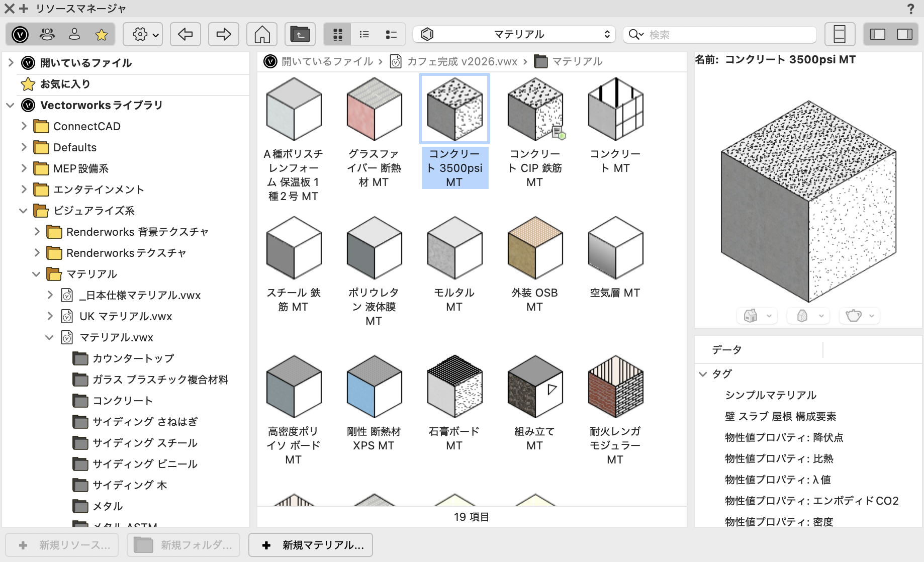The image size is (924, 562).
Task: Collapse the タグ section
Action: tap(703, 374)
